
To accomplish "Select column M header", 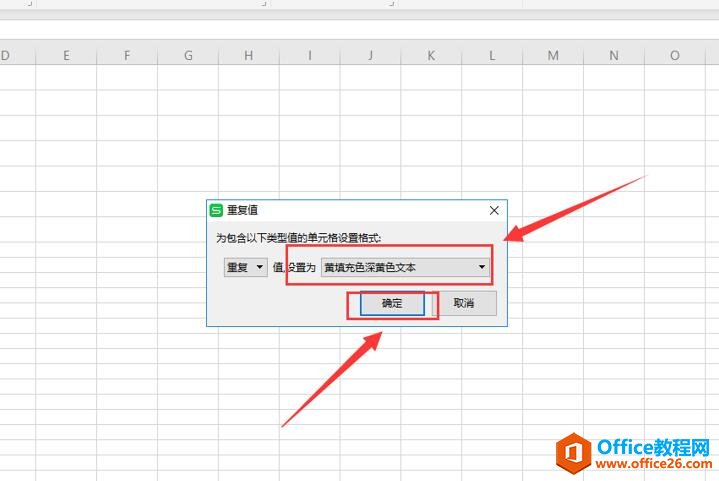I will [553, 55].
